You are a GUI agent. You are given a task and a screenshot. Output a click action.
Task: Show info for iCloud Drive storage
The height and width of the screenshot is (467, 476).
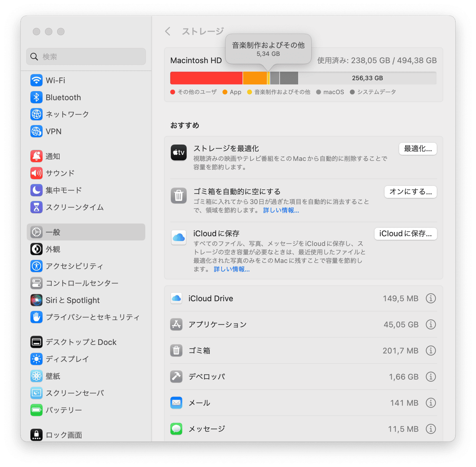(x=431, y=298)
